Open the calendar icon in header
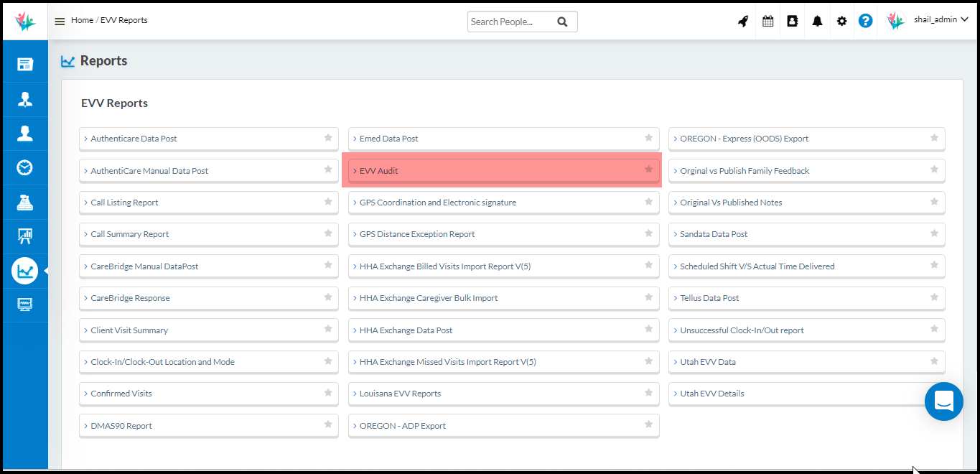This screenshot has width=980, height=474. pos(768,22)
